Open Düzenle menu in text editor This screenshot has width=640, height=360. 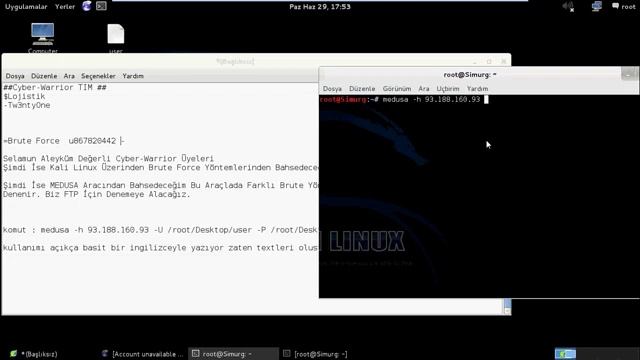44,76
